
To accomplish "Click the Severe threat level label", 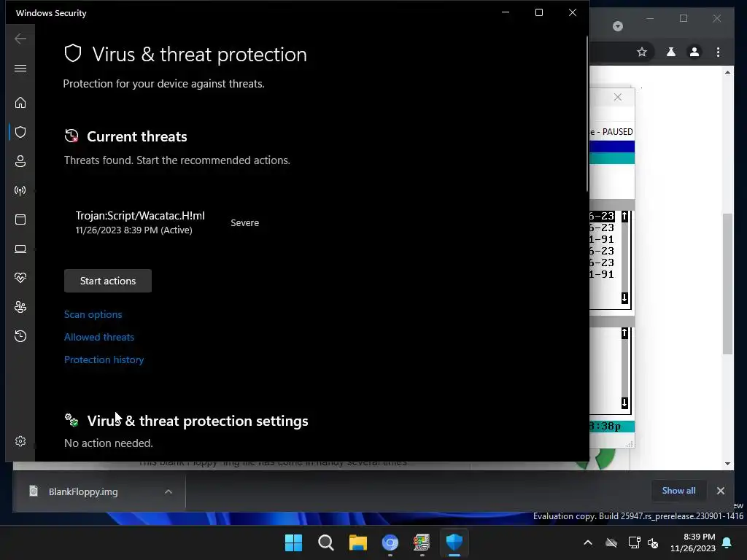I will click(245, 223).
